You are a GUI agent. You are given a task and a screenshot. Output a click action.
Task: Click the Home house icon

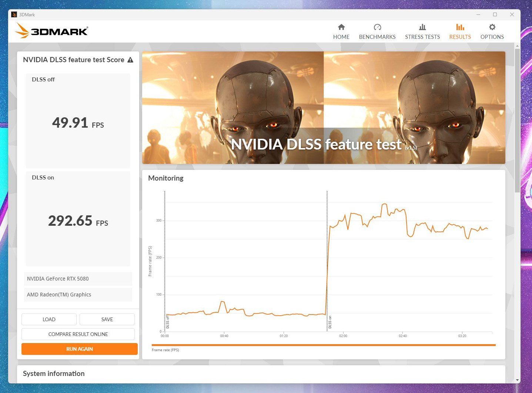tap(341, 27)
